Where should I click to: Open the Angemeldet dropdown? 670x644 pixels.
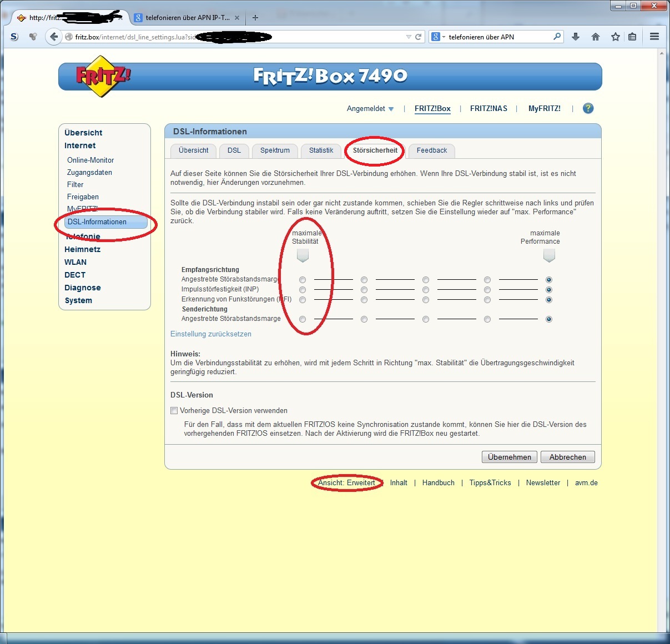[x=370, y=109]
